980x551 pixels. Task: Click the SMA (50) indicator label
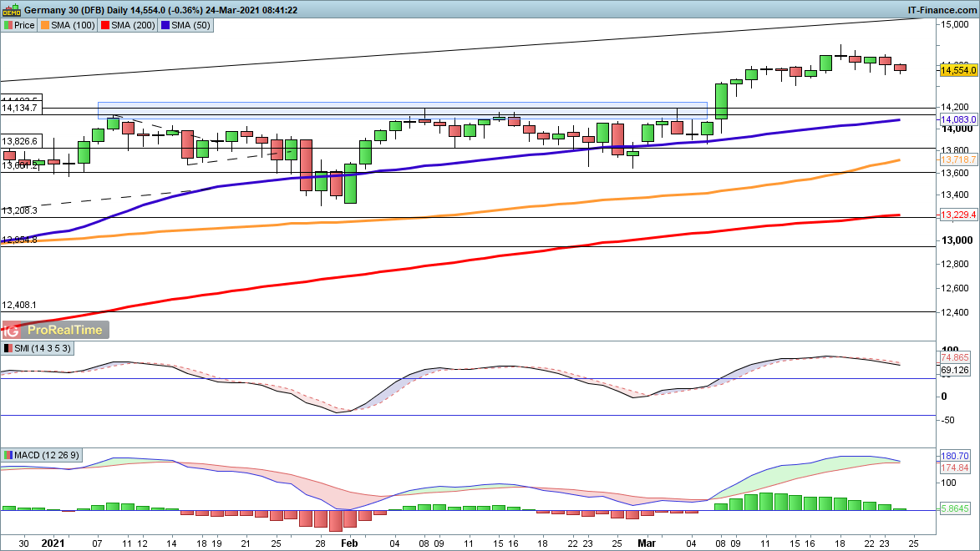[x=190, y=26]
